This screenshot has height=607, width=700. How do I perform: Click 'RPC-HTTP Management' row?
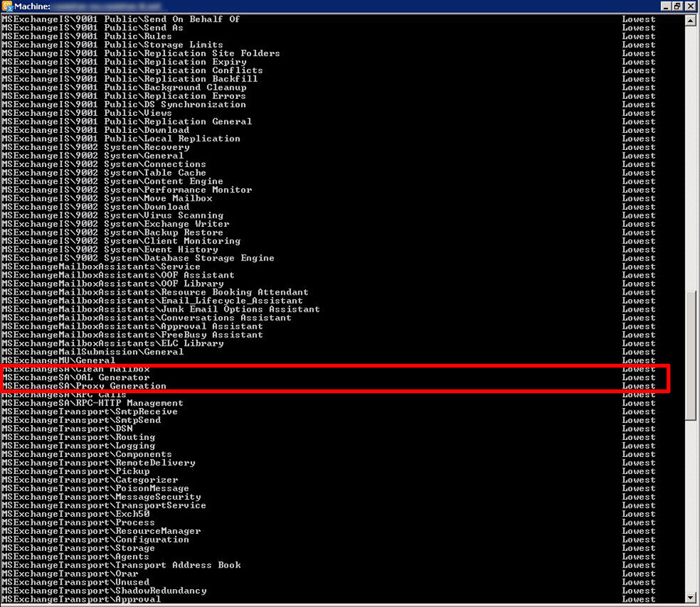coord(328,403)
